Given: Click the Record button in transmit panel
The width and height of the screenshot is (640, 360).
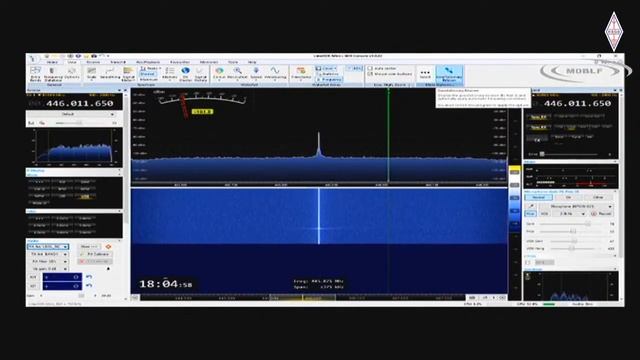Looking at the screenshot, I should (602, 214).
